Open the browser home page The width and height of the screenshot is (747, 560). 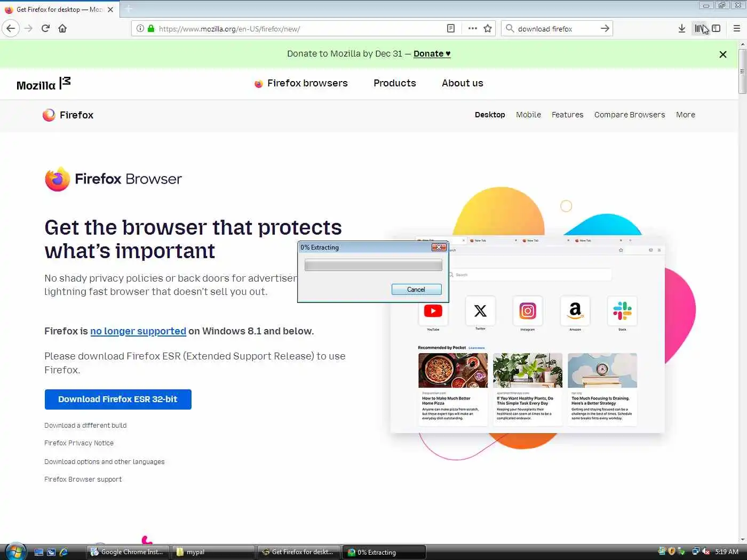tap(62, 28)
